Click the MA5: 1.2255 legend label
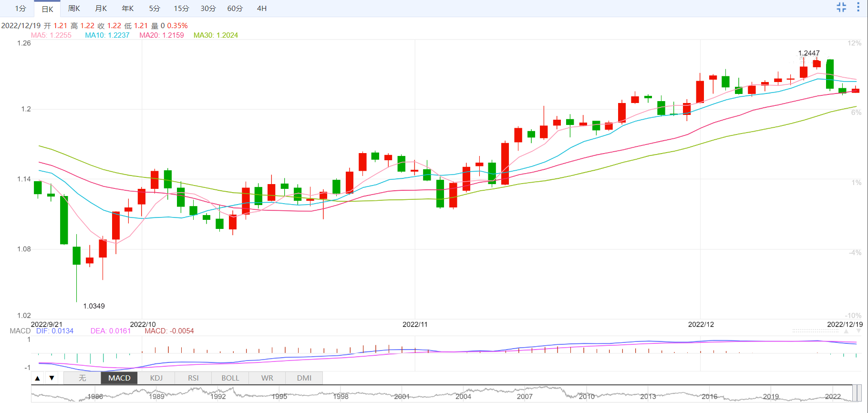The width and height of the screenshot is (868, 413). coord(51,35)
